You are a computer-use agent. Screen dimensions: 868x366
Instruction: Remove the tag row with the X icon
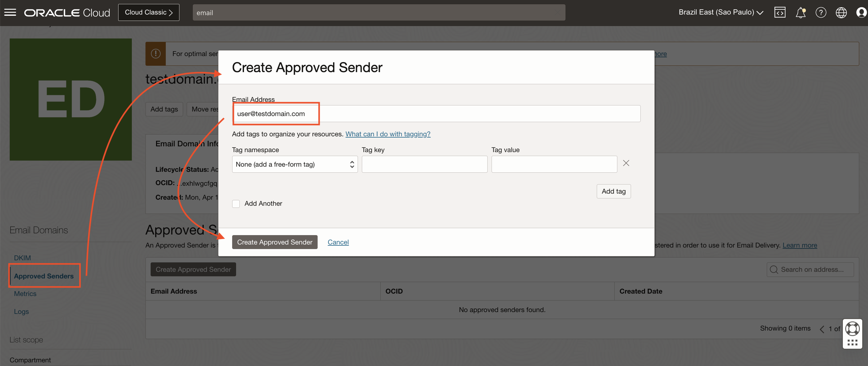[x=626, y=163]
